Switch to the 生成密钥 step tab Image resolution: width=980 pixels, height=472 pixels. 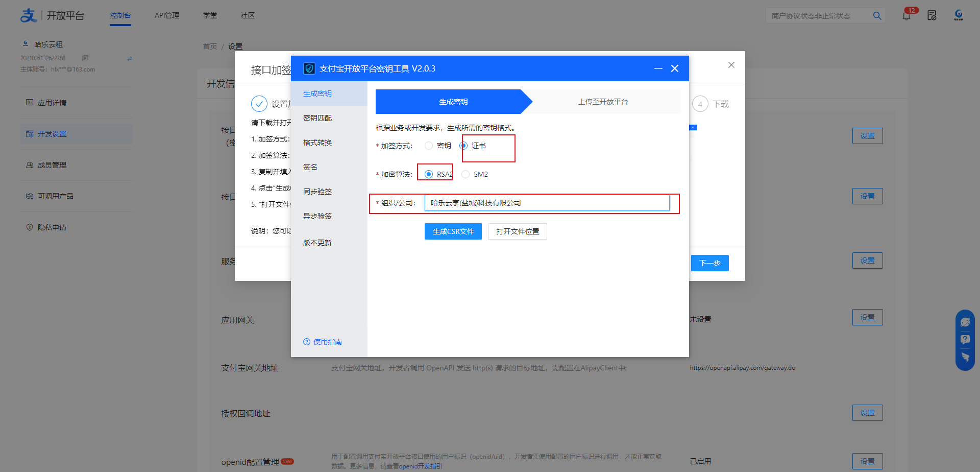453,102
